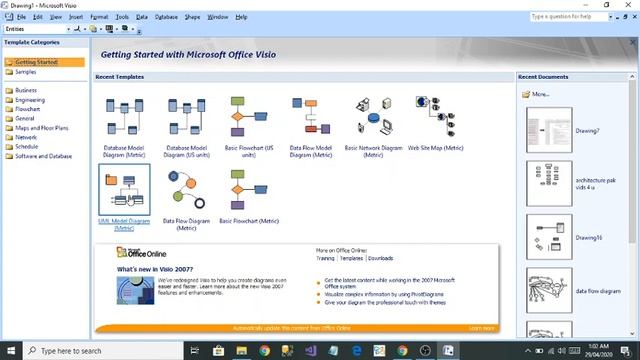Expand the Entities combo box dropdown

click(x=68, y=29)
